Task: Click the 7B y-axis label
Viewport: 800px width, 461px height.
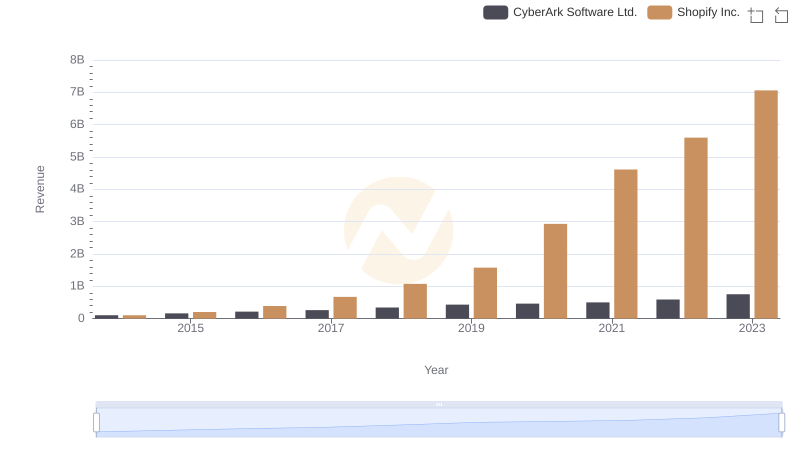Action: click(77, 92)
